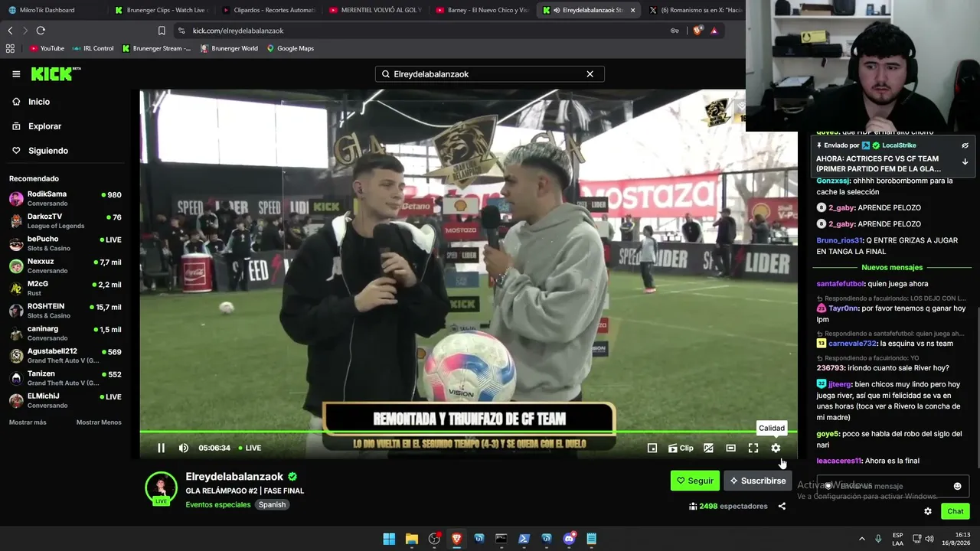Open File Explorer from taskbar
Screen dimensions: 980x551
pyautogui.click(x=411, y=539)
